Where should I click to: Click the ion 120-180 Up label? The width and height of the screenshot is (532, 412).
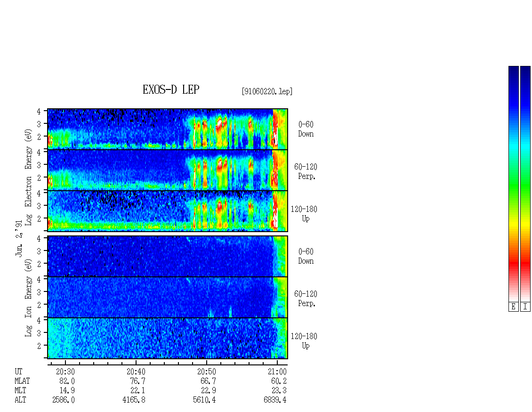click(x=304, y=341)
